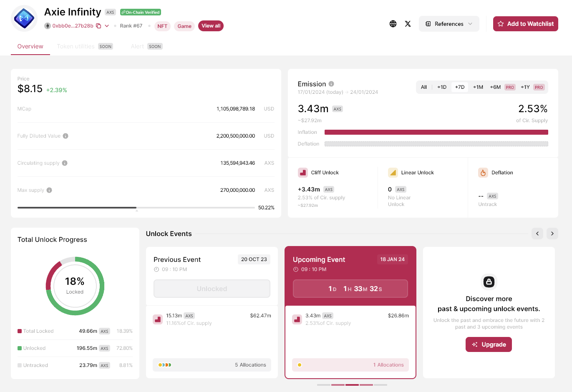Image resolution: width=572 pixels, height=392 pixels.
Task: Click the grey Deflation bar
Action: pyautogui.click(x=436, y=144)
